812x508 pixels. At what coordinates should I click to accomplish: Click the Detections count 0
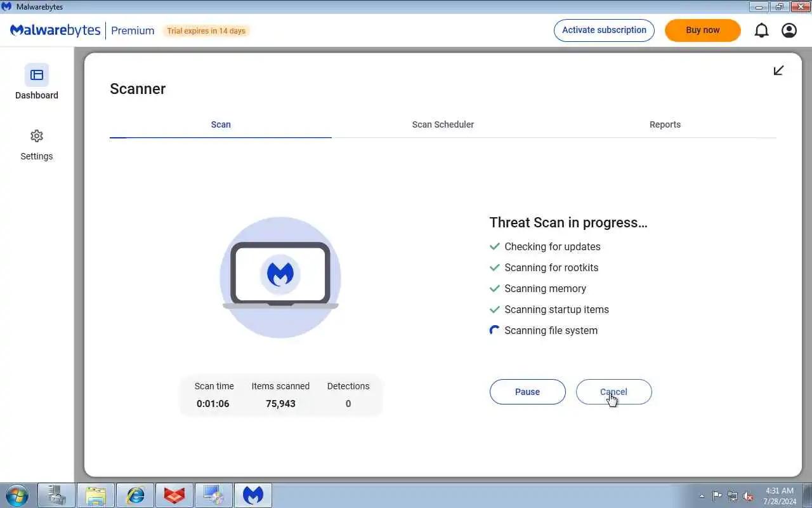click(x=348, y=404)
